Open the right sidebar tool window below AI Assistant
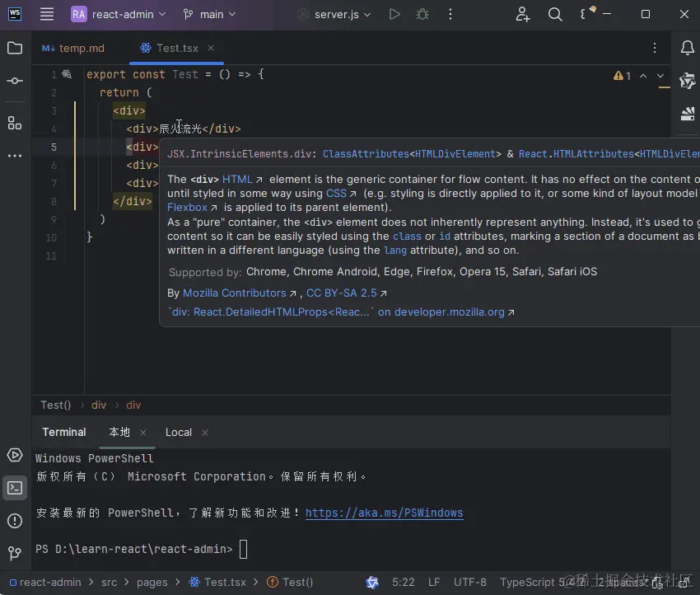The height and width of the screenshot is (595, 700). [x=688, y=114]
